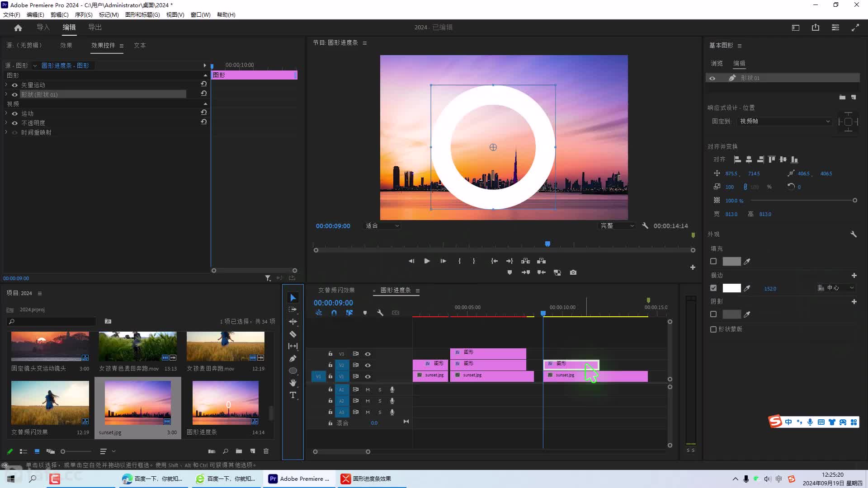Click the Mark Out bracket button
The image size is (868, 488).
tap(474, 261)
